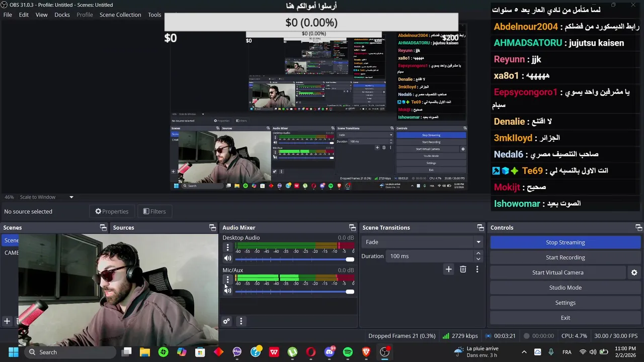This screenshot has height=362, width=644.
Task: Pop out the Controls dock
Action: click(x=638, y=228)
